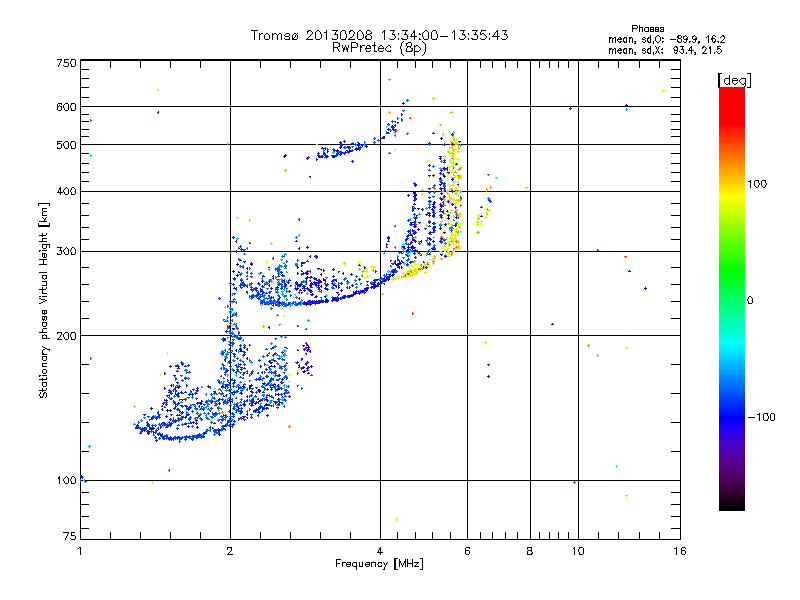The width and height of the screenshot is (800, 600).
Task: Click the x-axis label 'Frequency [MHz]'
Action: point(379,564)
